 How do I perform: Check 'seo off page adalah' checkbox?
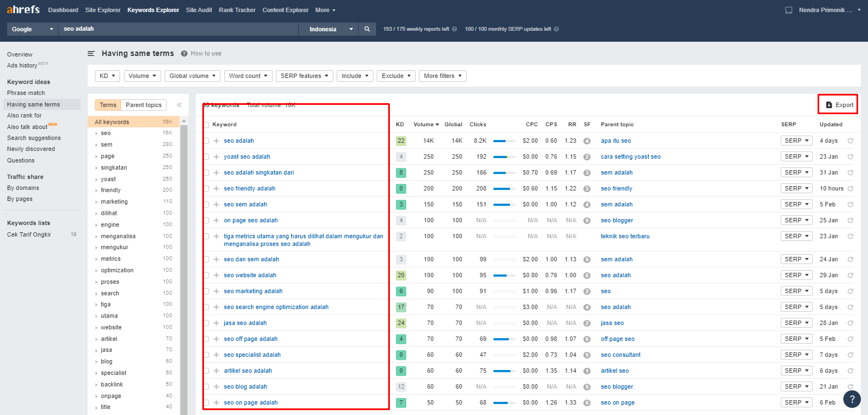(x=206, y=339)
